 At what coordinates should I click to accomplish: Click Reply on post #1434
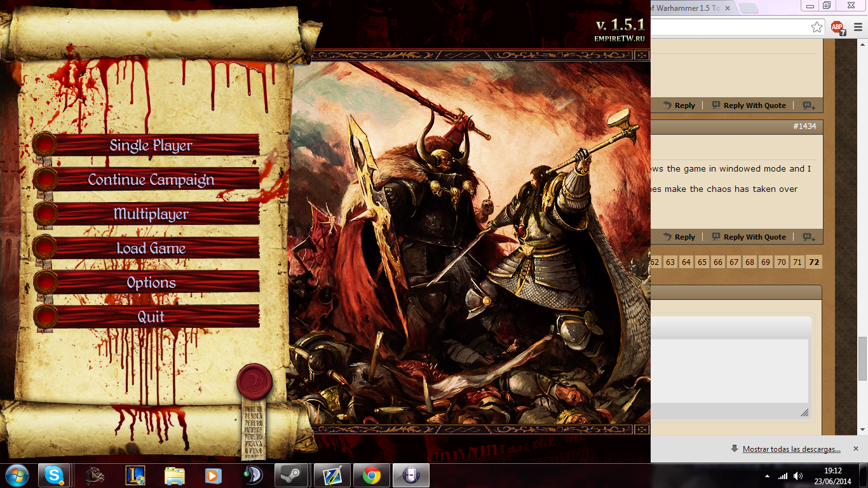tap(679, 237)
